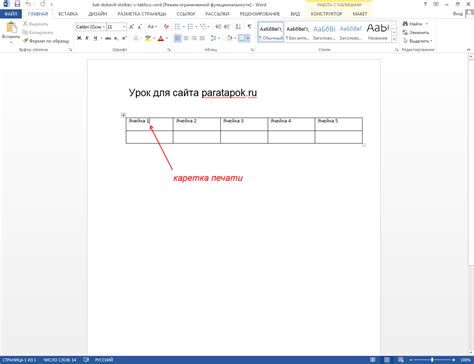Open the Calibri font name dropdown
This screenshot has height=364, width=474.
90,27
